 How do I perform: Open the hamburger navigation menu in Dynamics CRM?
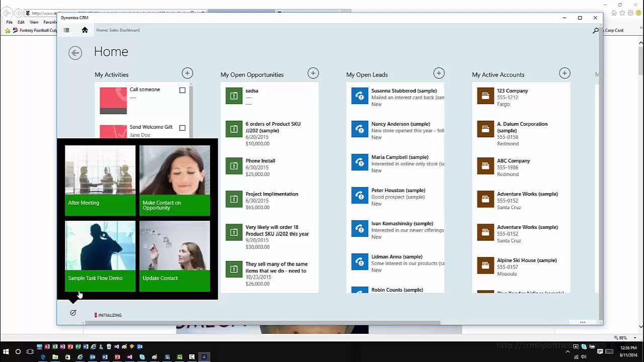(x=66, y=30)
